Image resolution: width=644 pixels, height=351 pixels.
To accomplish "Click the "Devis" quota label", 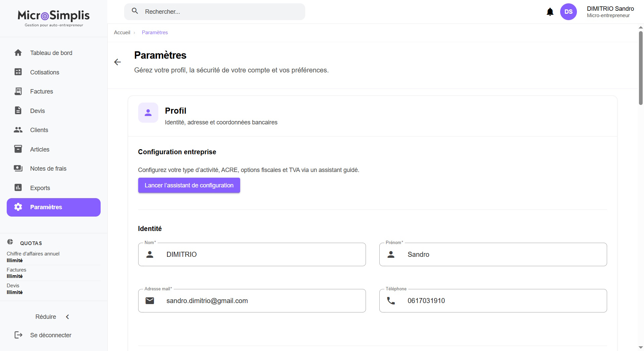I will coord(13,286).
